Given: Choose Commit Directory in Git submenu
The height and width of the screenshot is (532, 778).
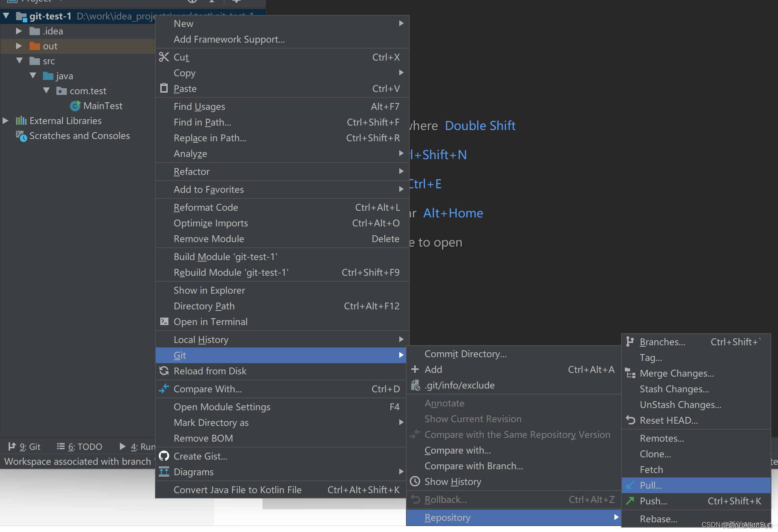Looking at the screenshot, I should [x=514, y=353].
